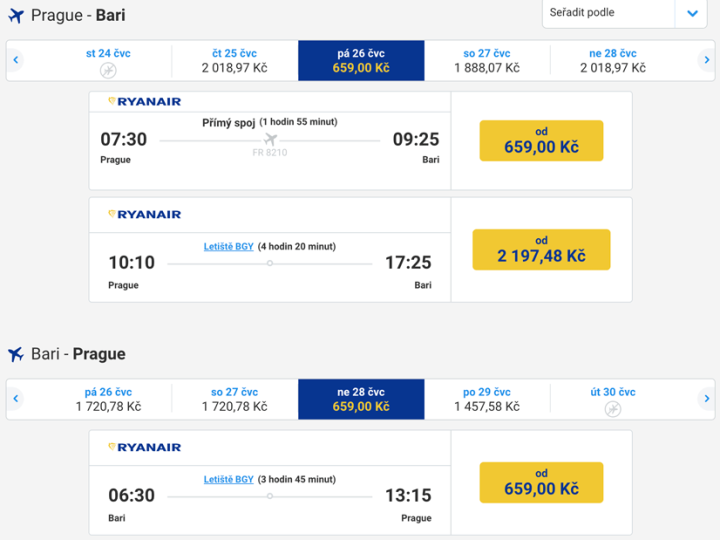The height and width of the screenshot is (540, 720).
Task: Click the no-flight icon under út 30 čvc
Action: (612, 409)
